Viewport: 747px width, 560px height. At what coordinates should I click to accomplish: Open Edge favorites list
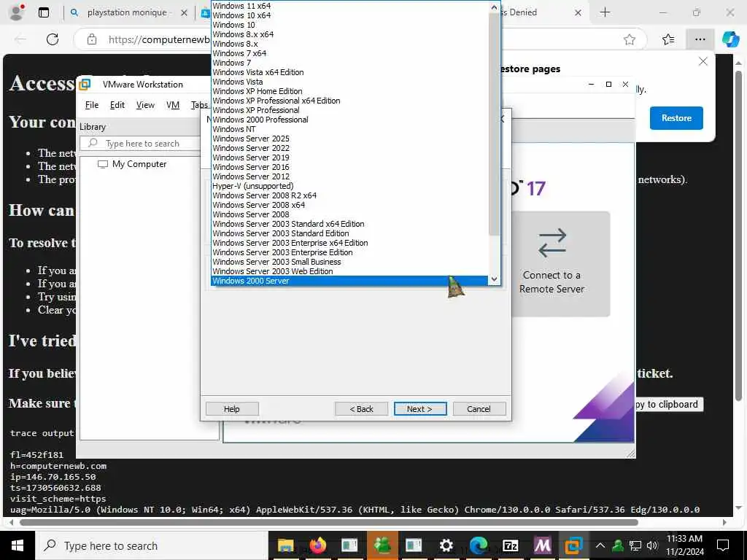[x=668, y=39]
